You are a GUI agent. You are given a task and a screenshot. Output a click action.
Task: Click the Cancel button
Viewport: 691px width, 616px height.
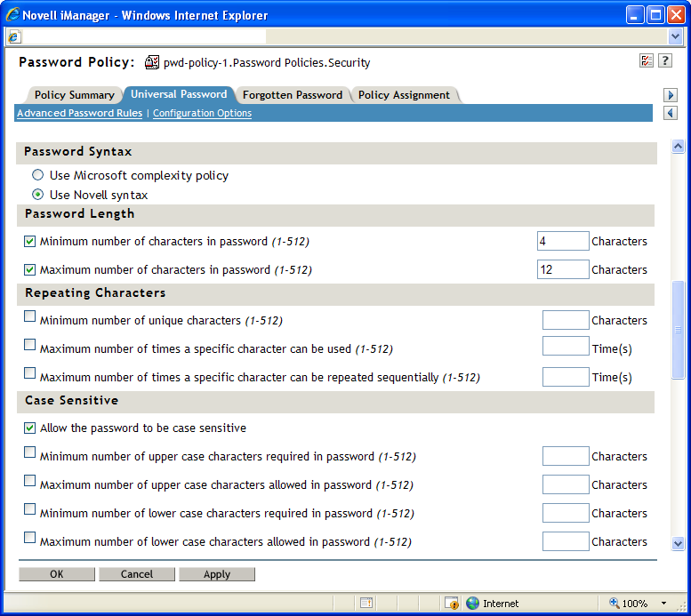coord(137,574)
